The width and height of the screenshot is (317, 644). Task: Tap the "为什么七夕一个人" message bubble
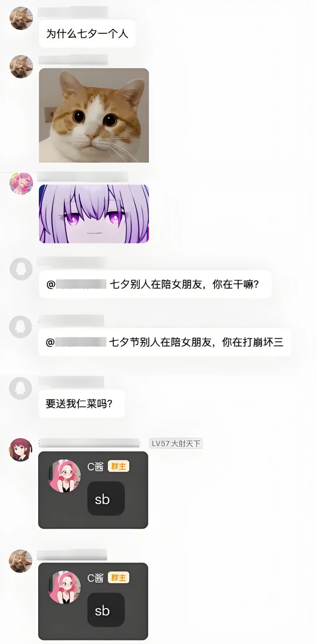tap(87, 34)
